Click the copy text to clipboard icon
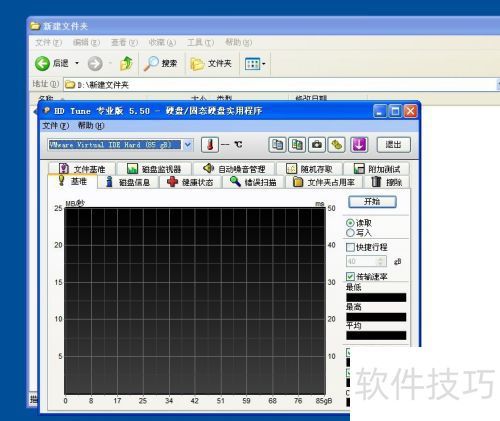500x421 pixels. pyautogui.click(x=277, y=145)
